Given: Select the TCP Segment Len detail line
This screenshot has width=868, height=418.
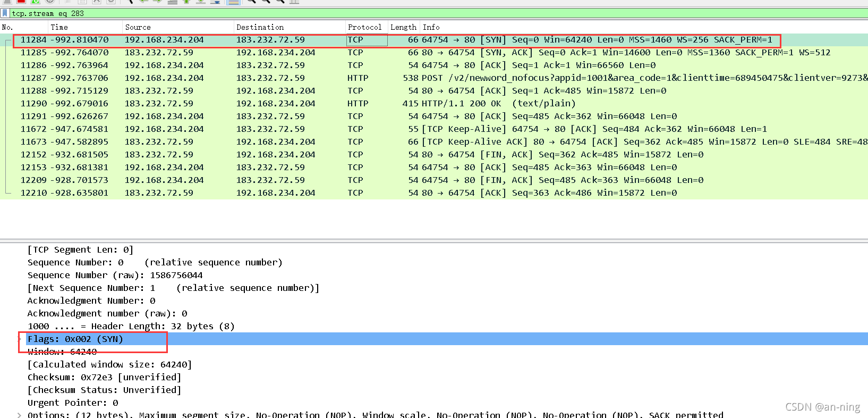Looking at the screenshot, I should tap(80, 249).
